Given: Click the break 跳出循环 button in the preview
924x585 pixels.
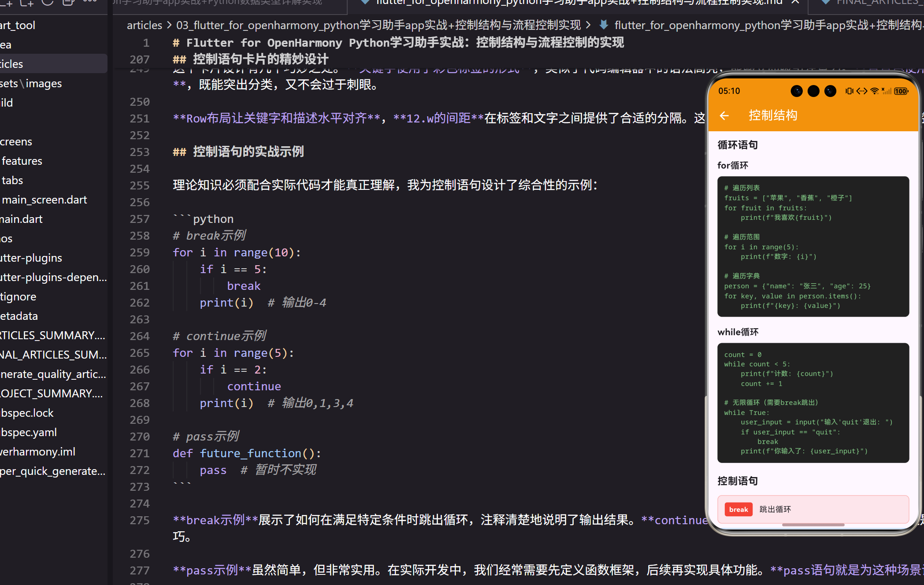Looking at the screenshot, I should [813, 509].
